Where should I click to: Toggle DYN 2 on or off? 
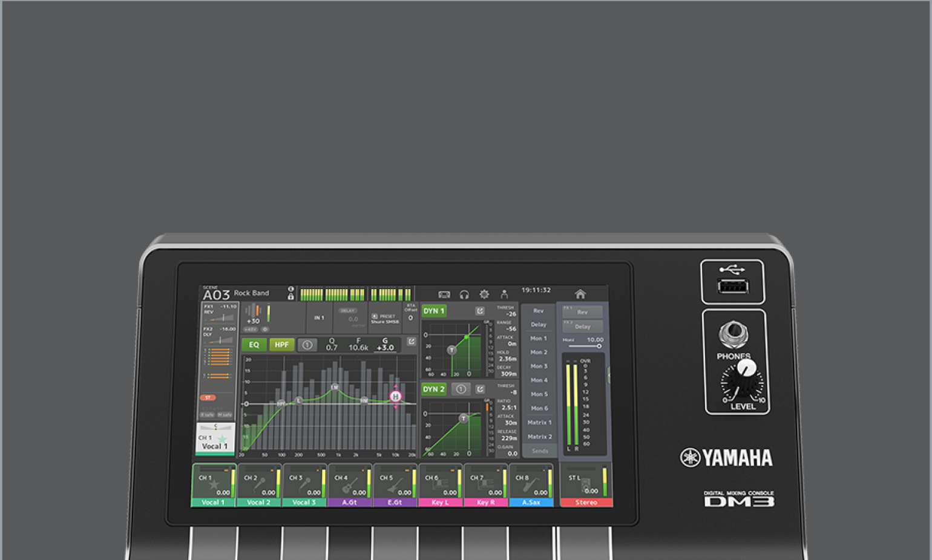click(x=434, y=389)
